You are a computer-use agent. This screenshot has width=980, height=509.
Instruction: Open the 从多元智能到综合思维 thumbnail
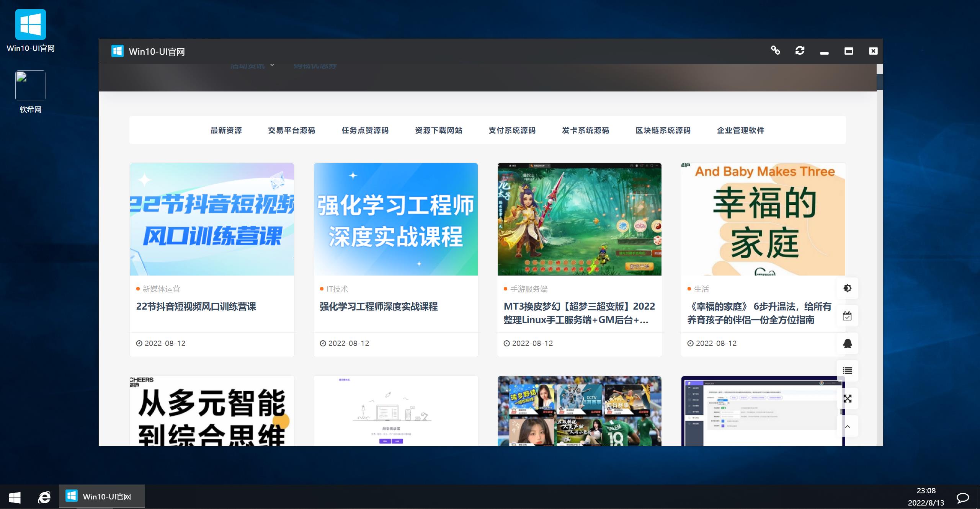[x=212, y=411]
